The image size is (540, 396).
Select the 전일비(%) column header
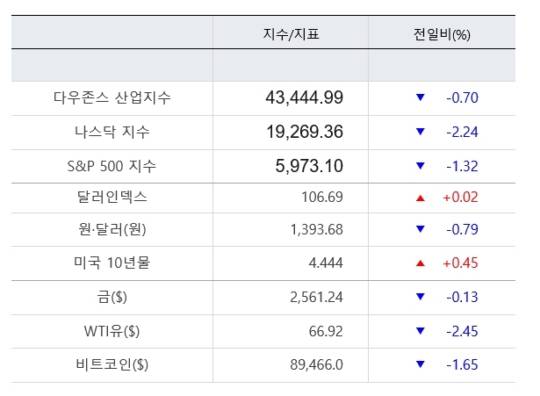coord(442,34)
